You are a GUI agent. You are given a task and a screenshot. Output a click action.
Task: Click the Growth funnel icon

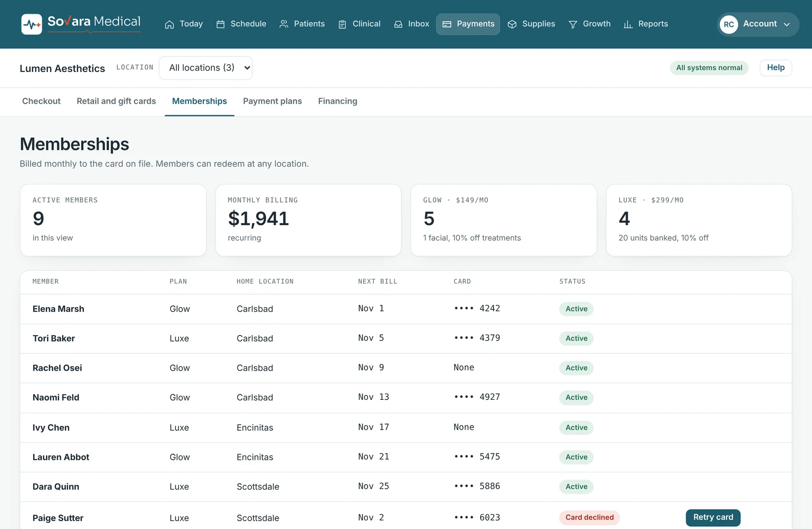573,24
